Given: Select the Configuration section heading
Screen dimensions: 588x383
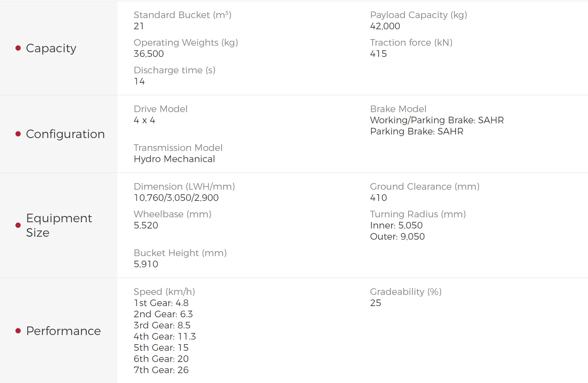Looking at the screenshot, I should [65, 134].
